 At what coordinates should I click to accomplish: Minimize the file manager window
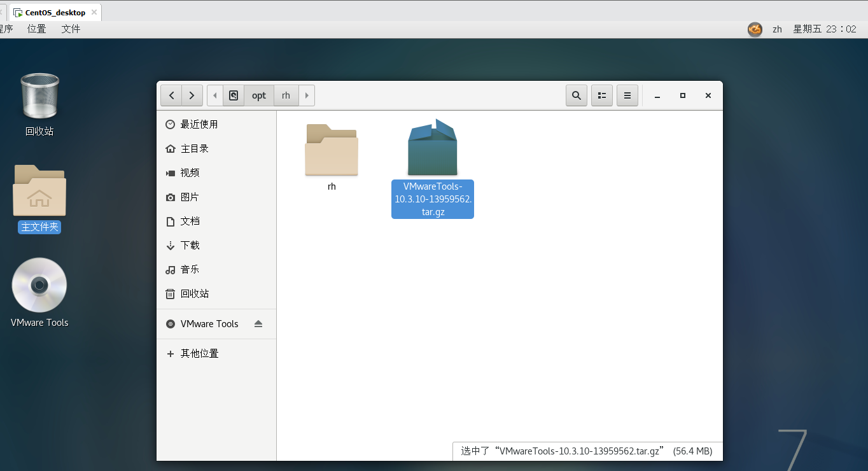click(x=657, y=95)
